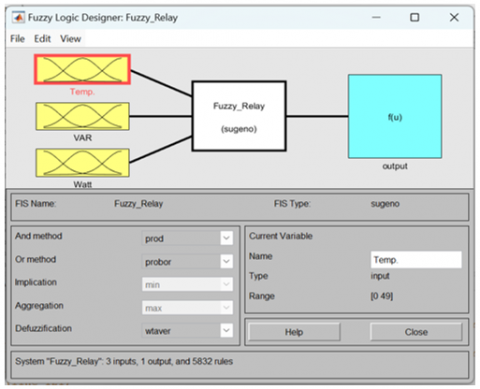
Task: Select the Temp. input variable block
Action: click(x=82, y=69)
